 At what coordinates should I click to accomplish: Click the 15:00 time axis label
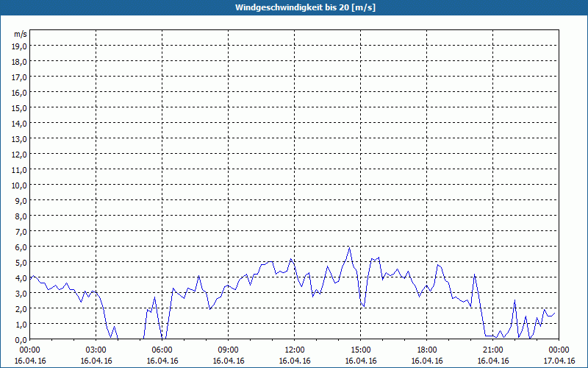pos(361,350)
